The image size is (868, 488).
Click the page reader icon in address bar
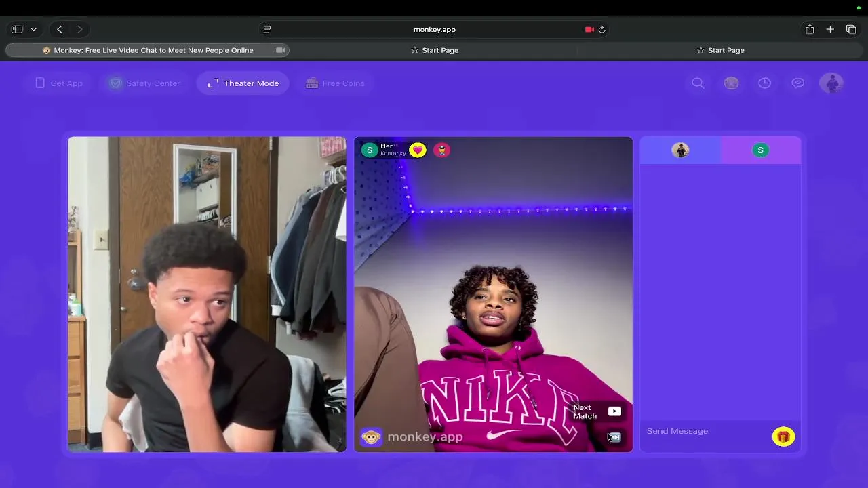(x=267, y=29)
